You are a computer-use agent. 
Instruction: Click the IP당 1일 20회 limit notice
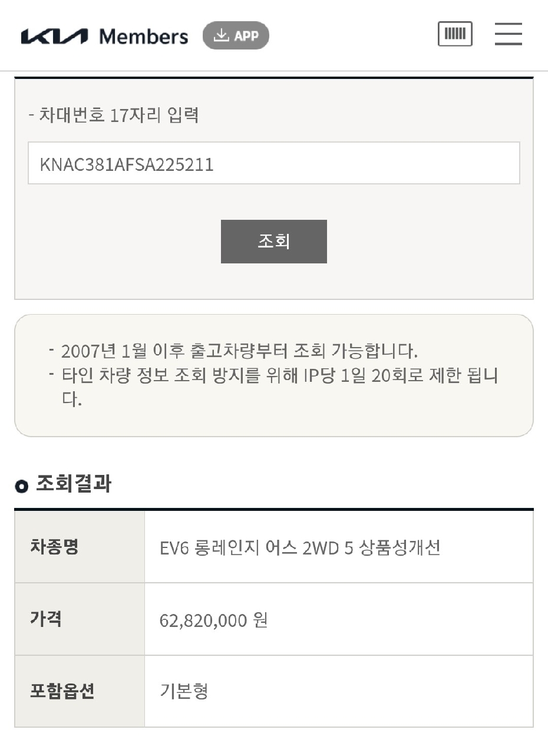[279, 375]
